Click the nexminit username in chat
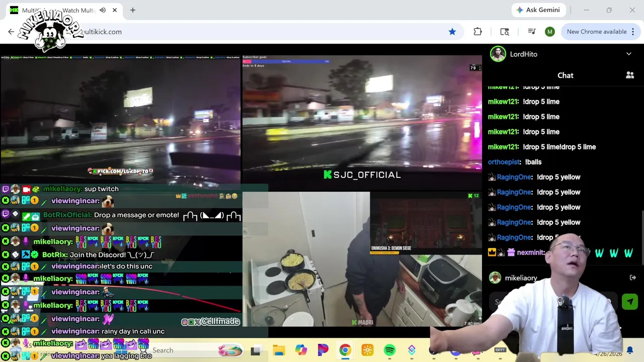The image size is (644, 362). pyautogui.click(x=530, y=252)
